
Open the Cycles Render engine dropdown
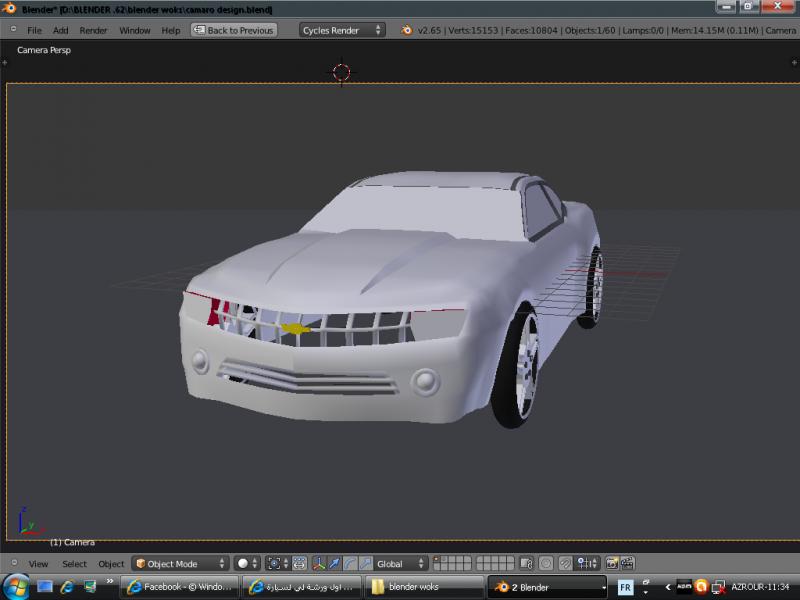pos(342,30)
